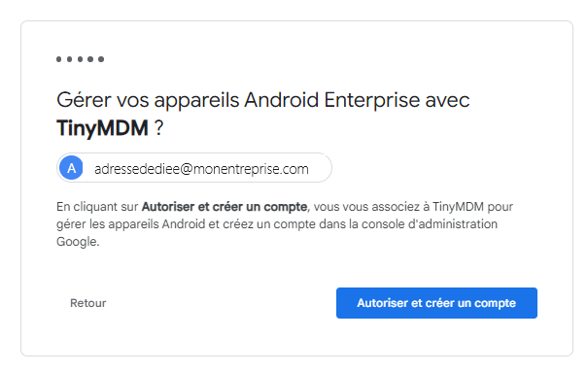Click the second dot in the dots row
Screen dimensions: 588x372
(x=69, y=59)
